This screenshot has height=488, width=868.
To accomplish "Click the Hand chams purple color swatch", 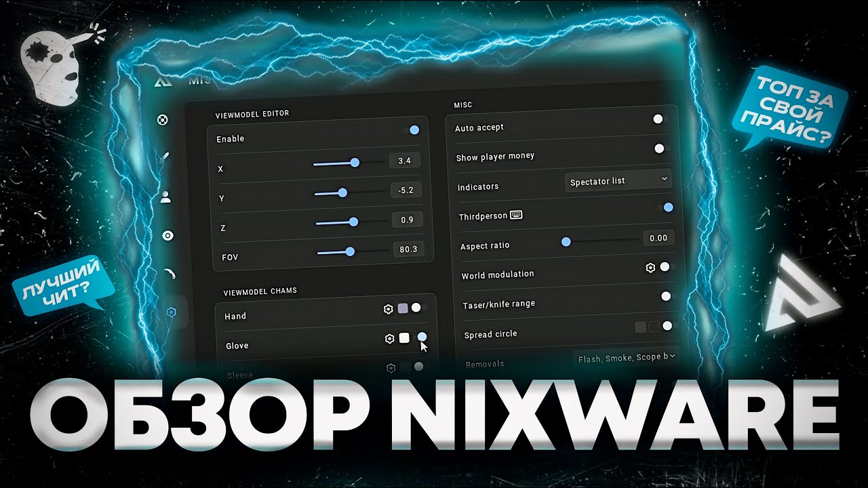I will (402, 308).
